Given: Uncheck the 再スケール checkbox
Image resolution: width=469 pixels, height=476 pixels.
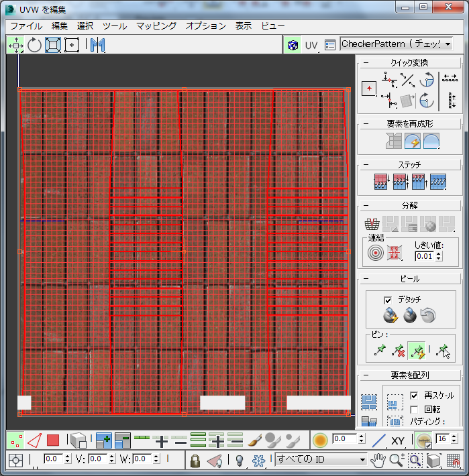Looking at the screenshot, I should click(x=414, y=396).
